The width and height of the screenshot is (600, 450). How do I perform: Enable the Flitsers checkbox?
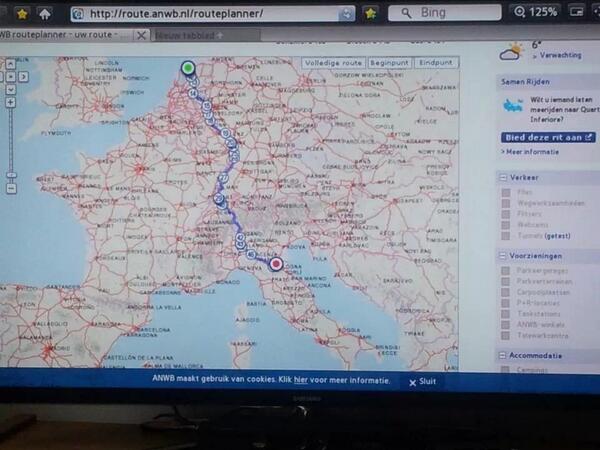point(506,214)
